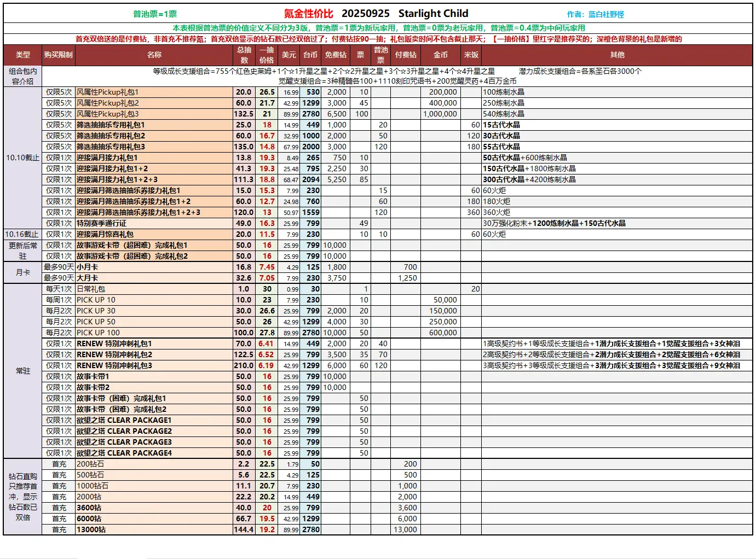Click the '常驻' category cell
Screen dimensions: 756x559
click(23, 371)
